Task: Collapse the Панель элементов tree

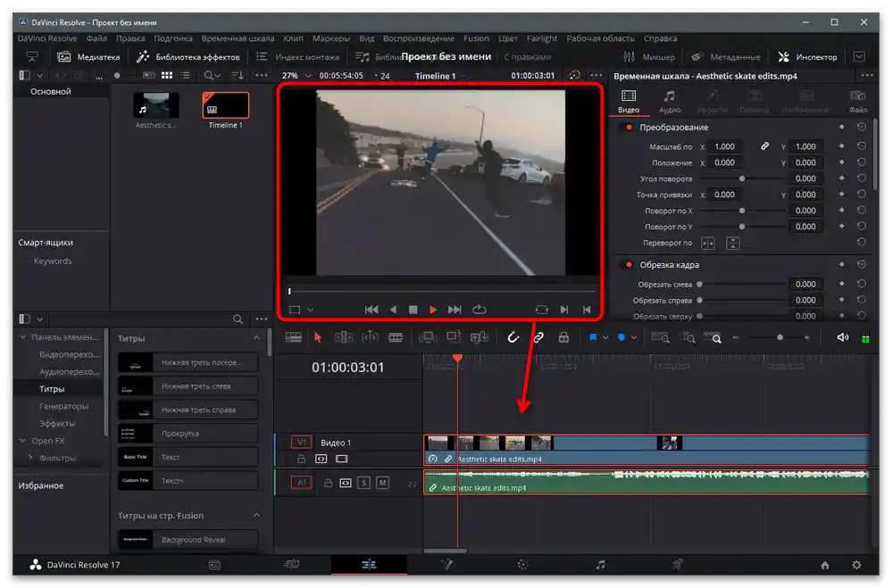Action: coord(22,337)
